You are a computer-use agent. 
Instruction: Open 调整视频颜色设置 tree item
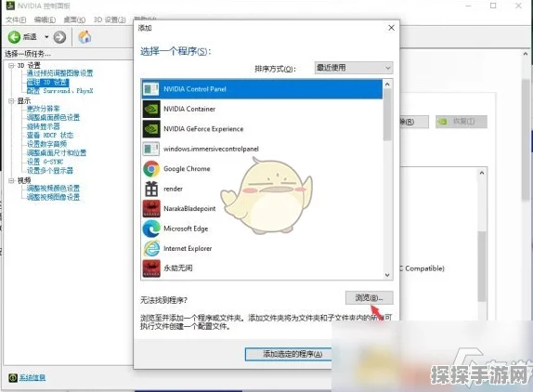53,189
